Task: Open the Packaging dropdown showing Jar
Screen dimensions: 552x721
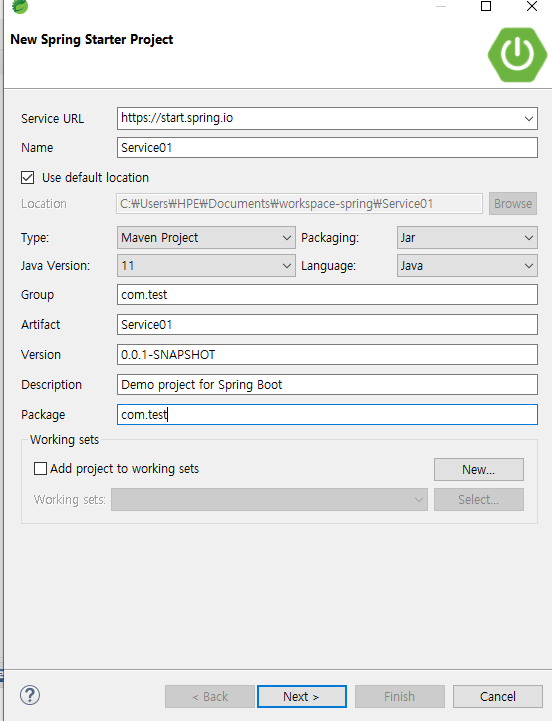Action: [x=467, y=238]
